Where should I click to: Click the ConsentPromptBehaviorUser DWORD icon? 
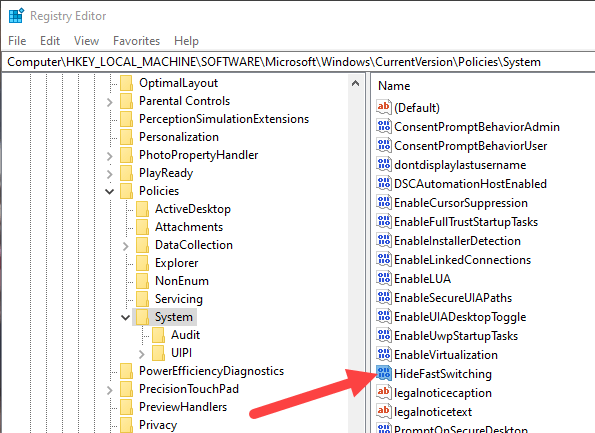(383, 145)
